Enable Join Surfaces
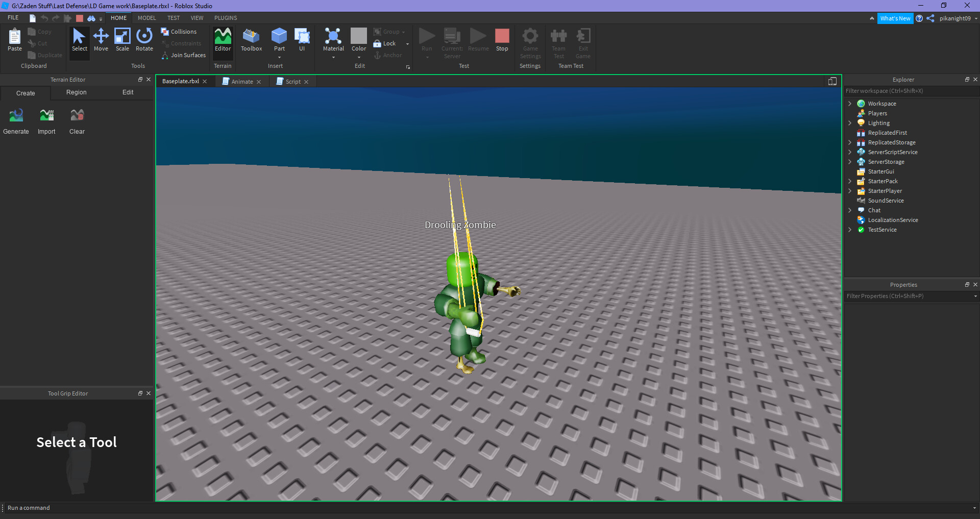Viewport: 980px width, 519px height. (183, 55)
